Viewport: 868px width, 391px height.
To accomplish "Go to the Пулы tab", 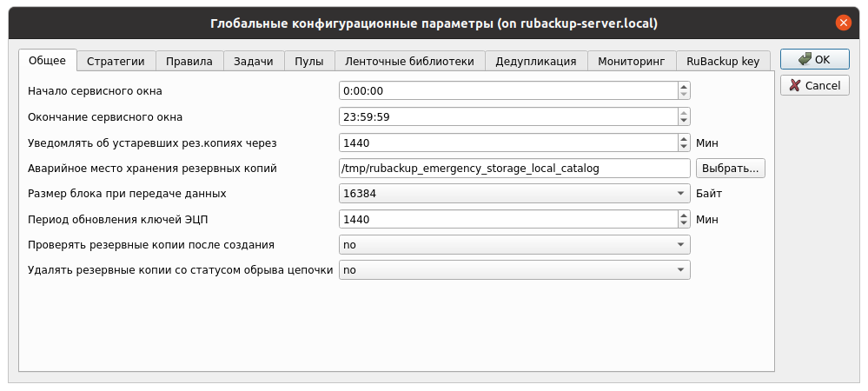I will (309, 61).
